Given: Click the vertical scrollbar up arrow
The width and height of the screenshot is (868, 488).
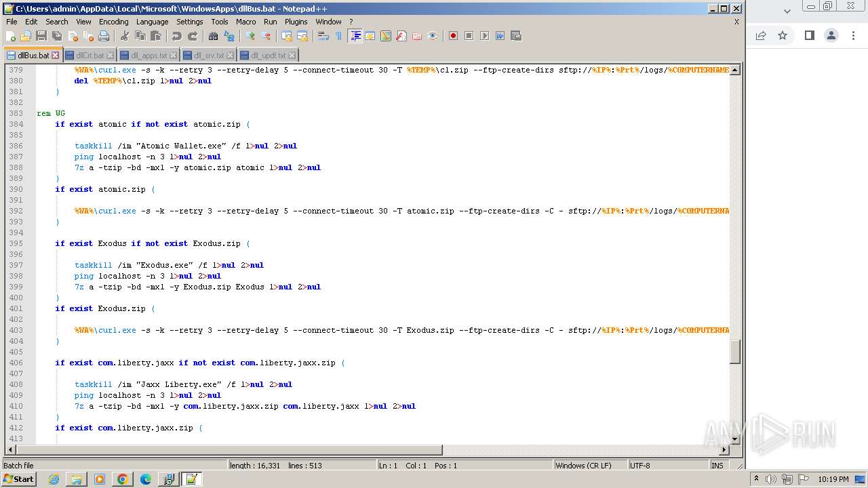Looking at the screenshot, I should tap(734, 70).
